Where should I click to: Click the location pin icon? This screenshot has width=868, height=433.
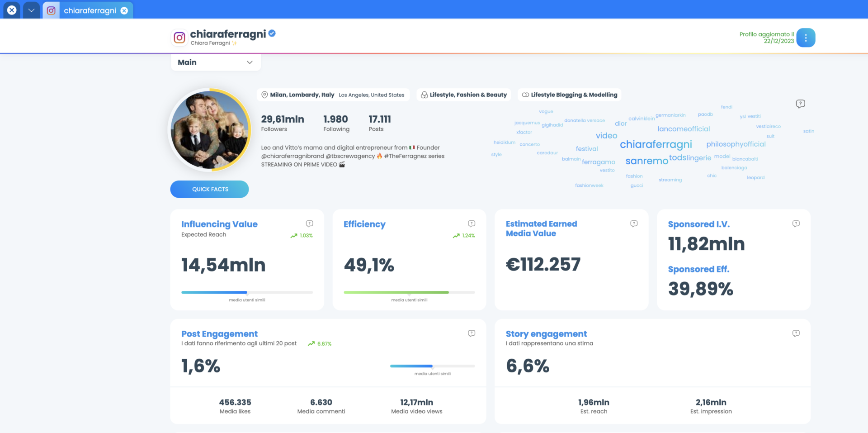(x=264, y=95)
